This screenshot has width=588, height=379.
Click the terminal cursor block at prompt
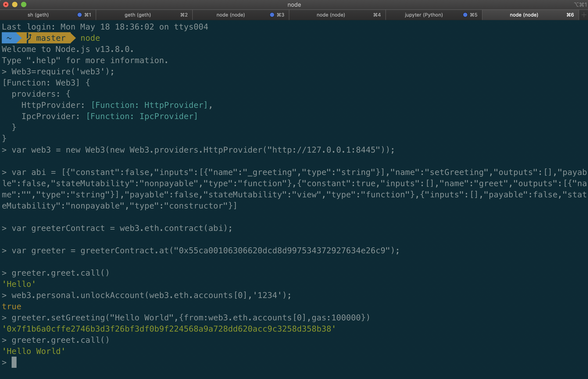14,362
